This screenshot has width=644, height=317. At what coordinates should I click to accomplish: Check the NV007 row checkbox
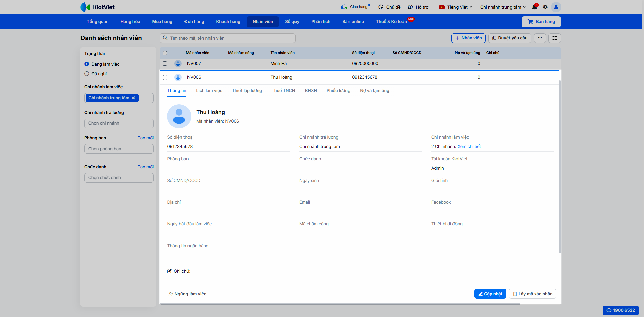tap(165, 64)
